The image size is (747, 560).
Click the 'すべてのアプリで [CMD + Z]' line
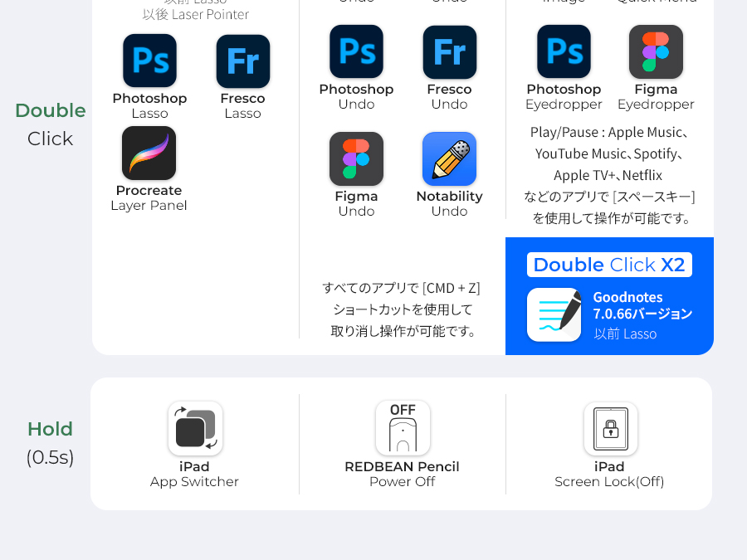click(x=401, y=288)
